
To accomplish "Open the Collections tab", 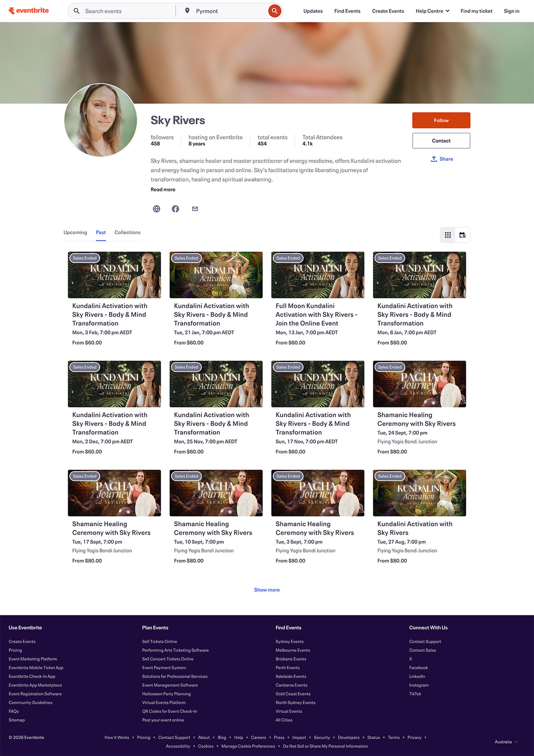I will pos(127,232).
